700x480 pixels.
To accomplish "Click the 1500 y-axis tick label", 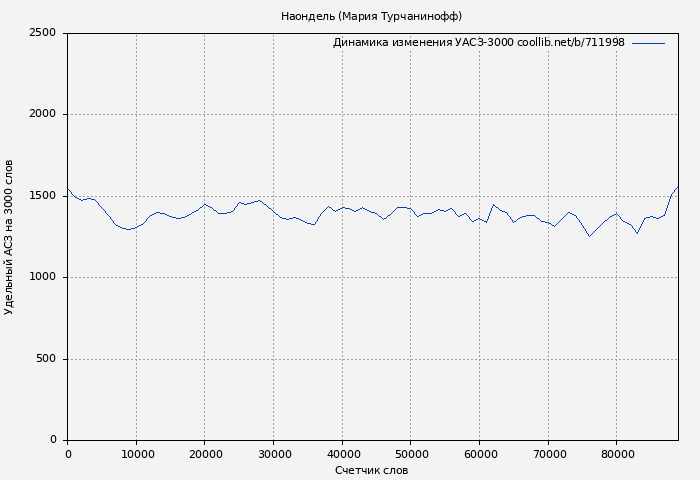I will (x=42, y=196).
